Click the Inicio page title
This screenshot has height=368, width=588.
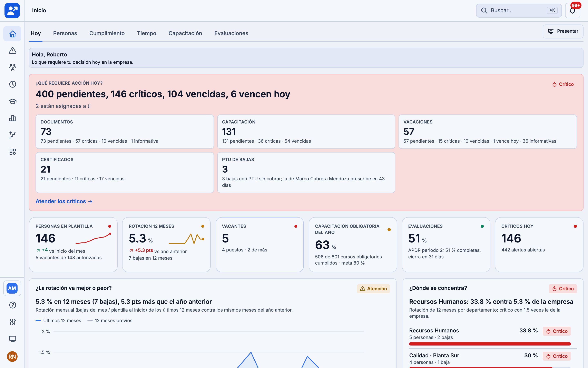pos(39,10)
